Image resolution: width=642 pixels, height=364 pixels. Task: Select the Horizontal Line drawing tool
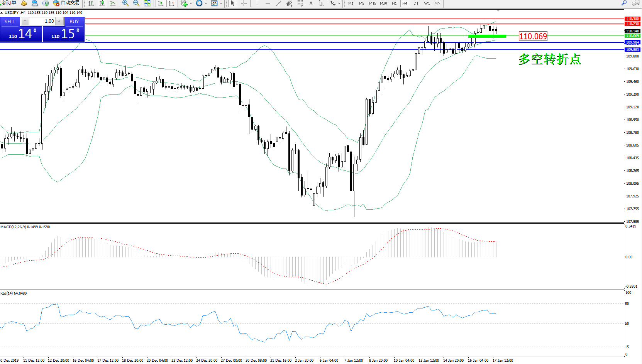268,3
